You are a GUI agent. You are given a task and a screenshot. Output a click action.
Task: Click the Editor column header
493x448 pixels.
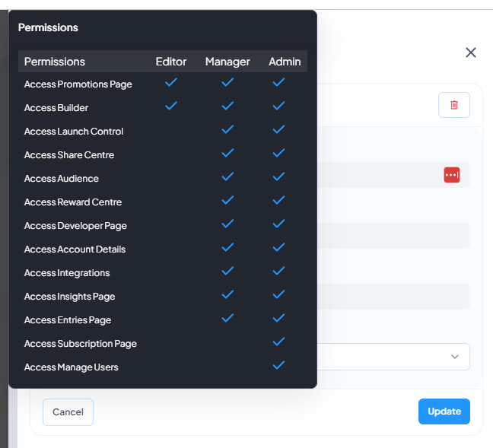tap(171, 62)
